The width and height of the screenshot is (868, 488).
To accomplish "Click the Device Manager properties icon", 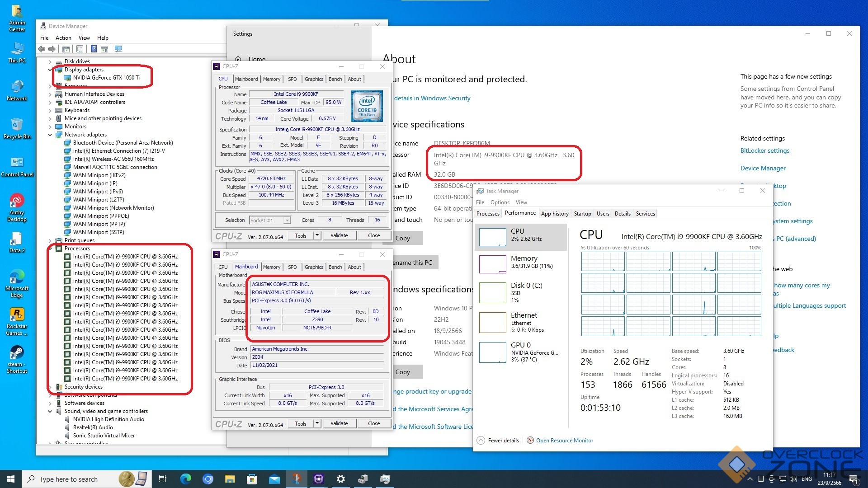I will pos(80,49).
